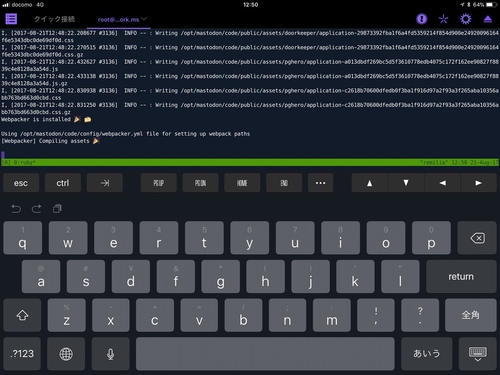Tap the paste clipboard icon
The width and height of the screenshot is (500, 375).
[x=57, y=209]
